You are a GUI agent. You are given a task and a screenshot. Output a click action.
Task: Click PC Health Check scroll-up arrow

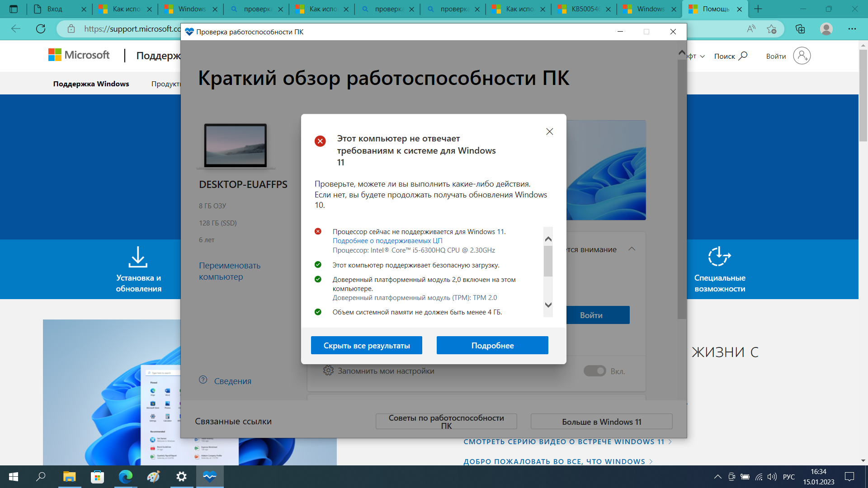point(682,53)
